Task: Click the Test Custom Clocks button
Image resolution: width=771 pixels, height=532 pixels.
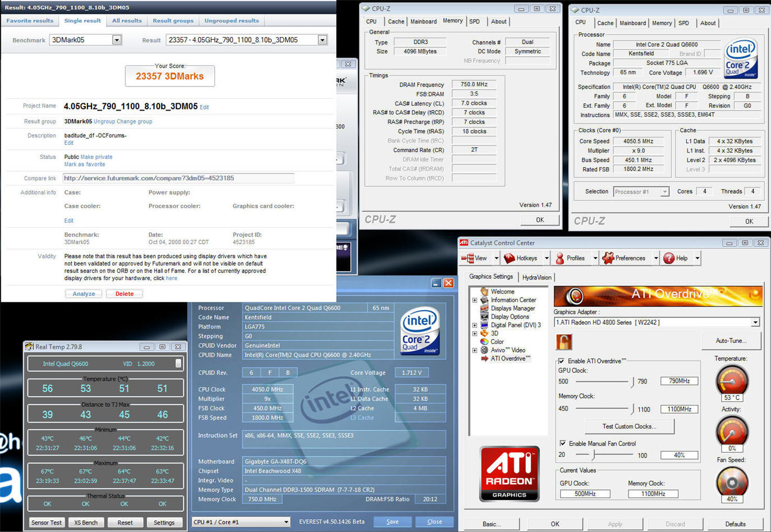Action: click(x=630, y=426)
